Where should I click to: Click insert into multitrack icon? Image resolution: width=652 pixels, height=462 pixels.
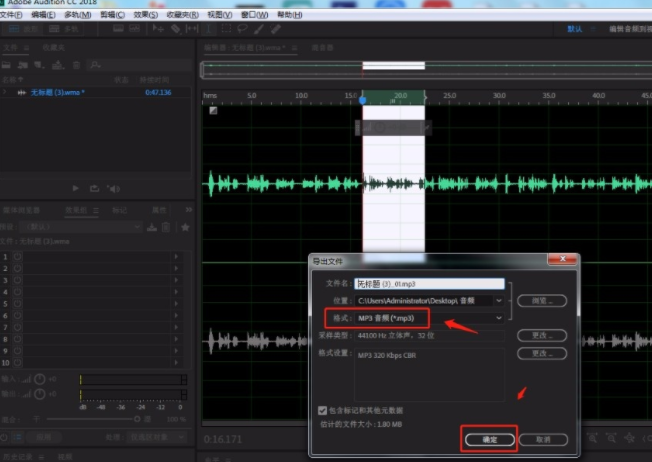[x=58, y=65]
